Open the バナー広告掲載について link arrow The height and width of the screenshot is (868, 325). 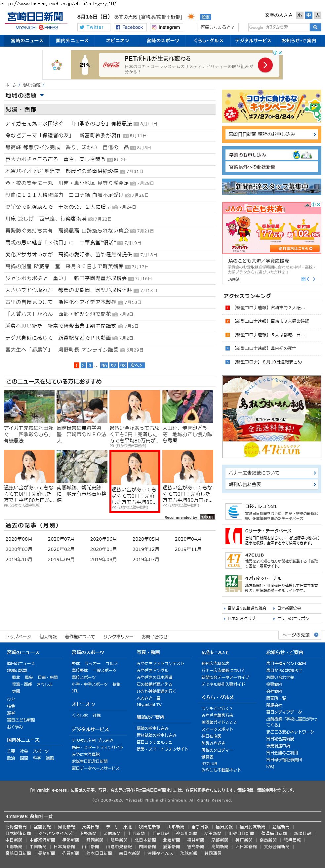click(x=314, y=473)
